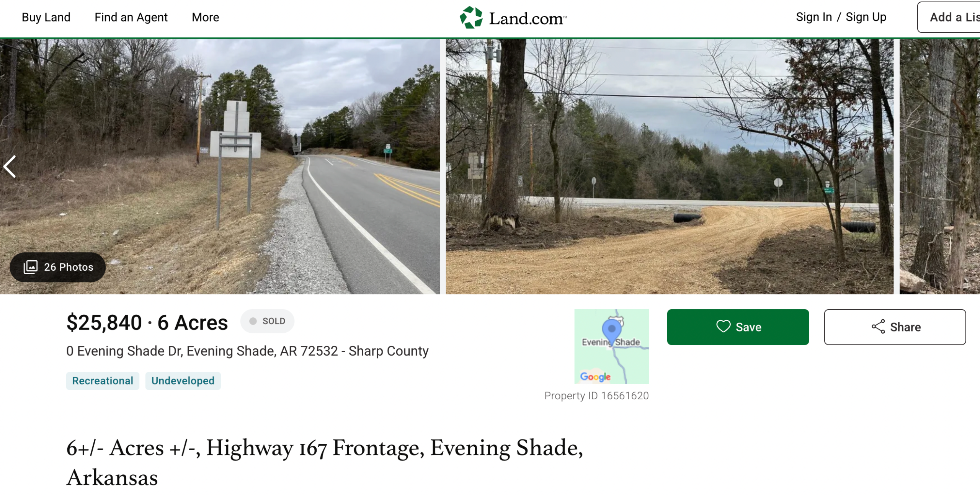Click the blue map location pin
Image resolution: width=980 pixels, height=495 pixels.
click(x=611, y=329)
